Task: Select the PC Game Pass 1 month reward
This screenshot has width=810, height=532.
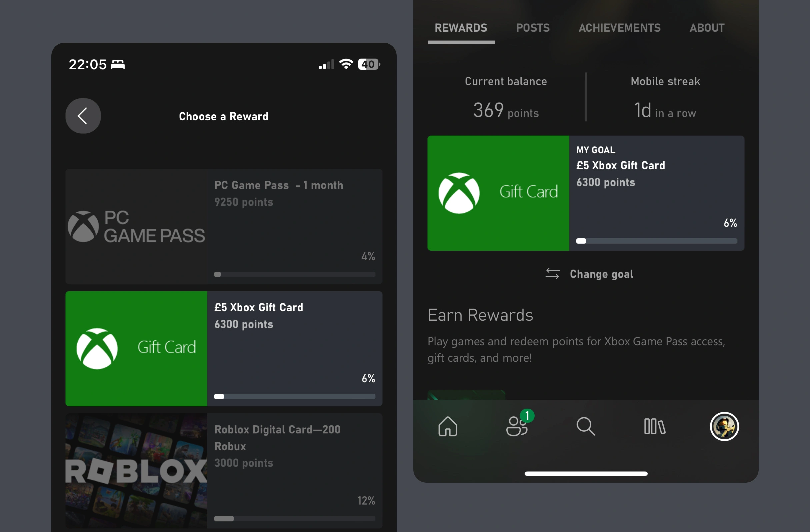Action: pos(224,226)
